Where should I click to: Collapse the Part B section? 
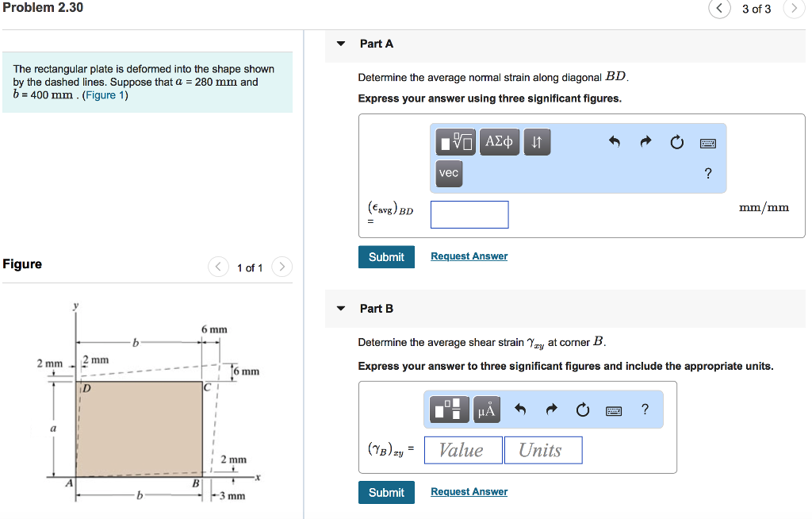point(341,309)
